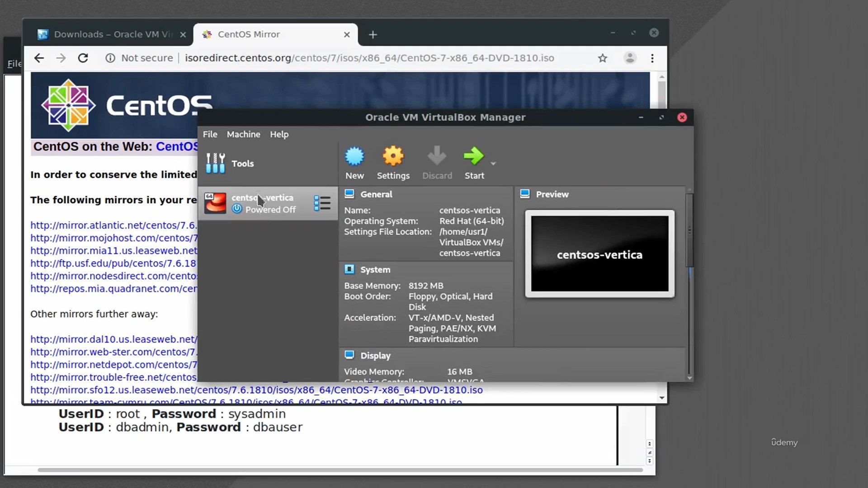Open File menu in background window
868x488 pixels.
pos(14,64)
